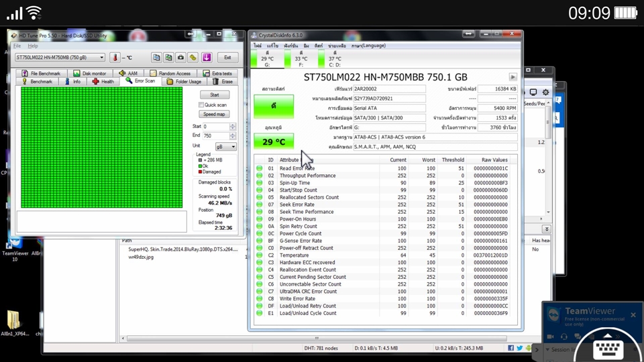Expand the double-chevron panel toggle in torrent window
This screenshot has height=362, width=644.
[x=546, y=229]
